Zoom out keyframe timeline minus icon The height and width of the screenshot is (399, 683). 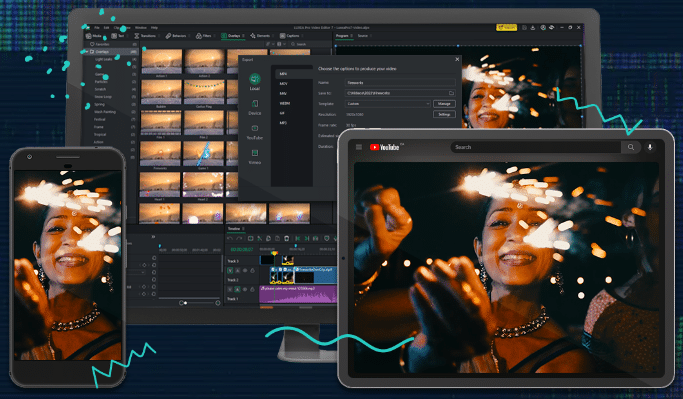[181, 303]
